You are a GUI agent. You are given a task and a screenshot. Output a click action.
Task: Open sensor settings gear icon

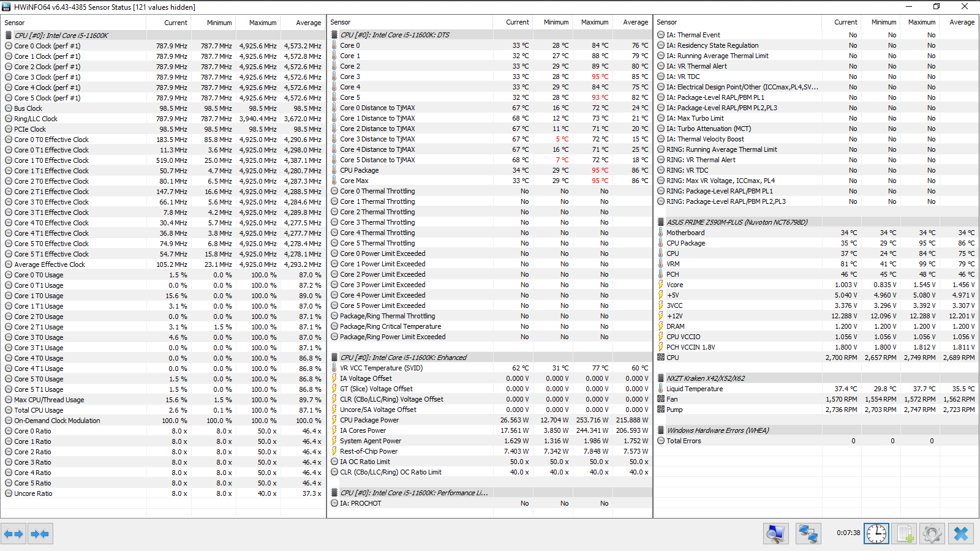932,534
